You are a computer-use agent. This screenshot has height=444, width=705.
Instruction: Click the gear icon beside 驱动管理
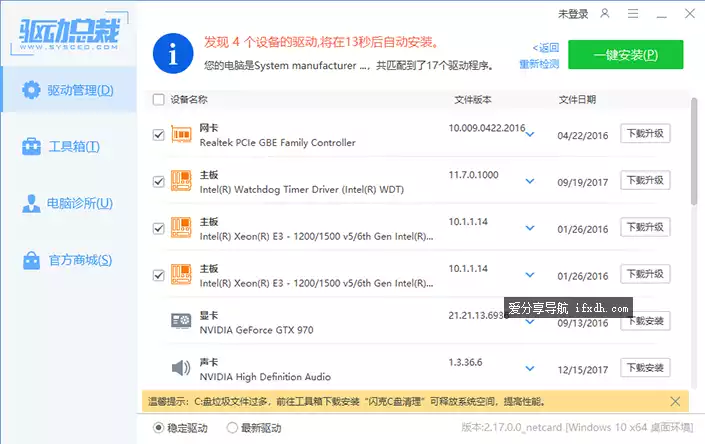31,90
